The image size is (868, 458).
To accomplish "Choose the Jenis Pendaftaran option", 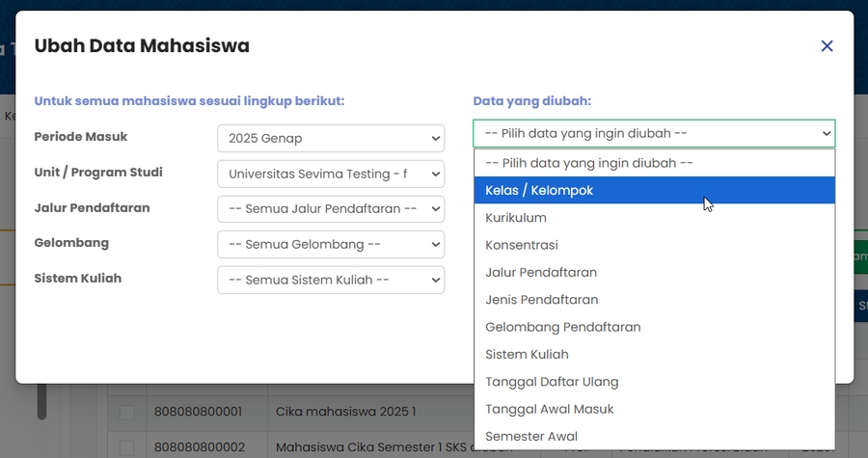I will click(654, 300).
